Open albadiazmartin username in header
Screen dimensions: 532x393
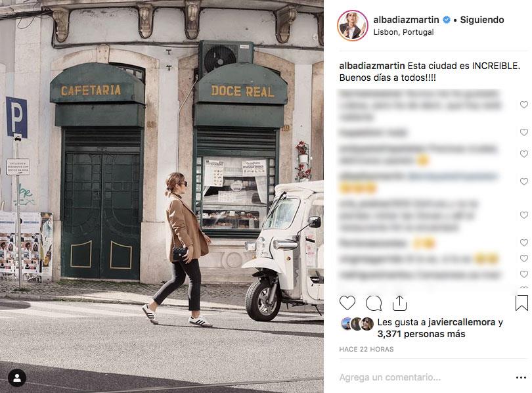click(406, 20)
